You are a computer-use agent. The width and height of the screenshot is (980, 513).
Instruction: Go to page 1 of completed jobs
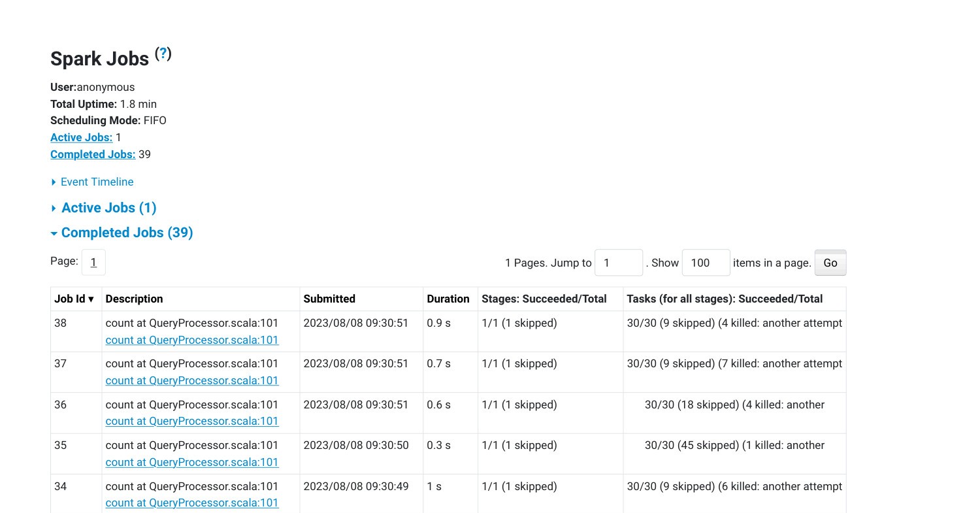click(93, 262)
